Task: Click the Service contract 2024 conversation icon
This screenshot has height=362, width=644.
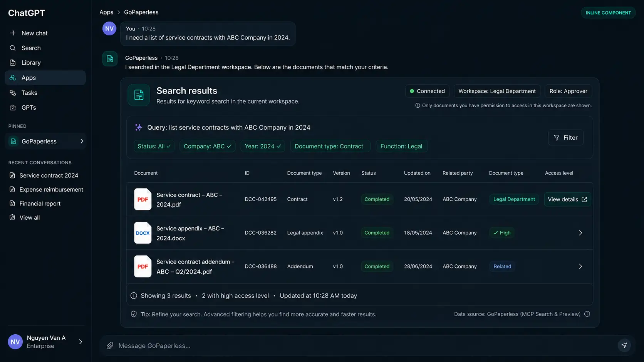Action: click(x=12, y=175)
